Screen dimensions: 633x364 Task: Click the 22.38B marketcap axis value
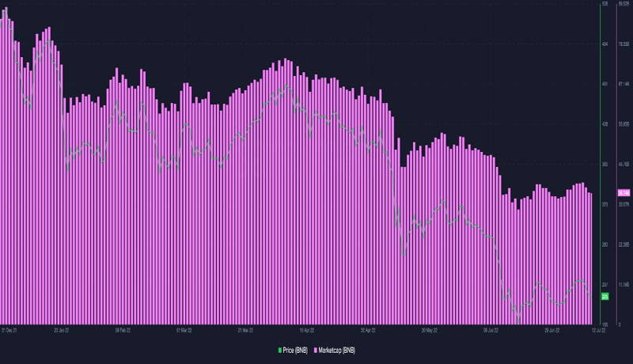624,245
